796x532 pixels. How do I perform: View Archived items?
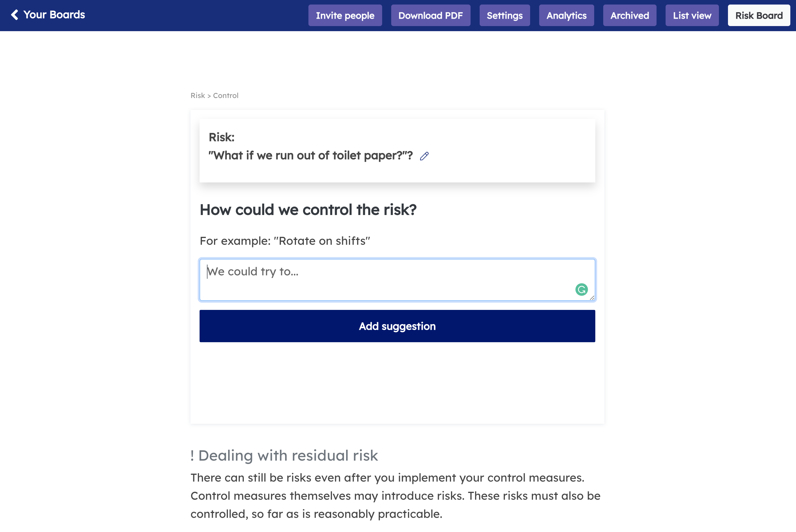pos(629,15)
